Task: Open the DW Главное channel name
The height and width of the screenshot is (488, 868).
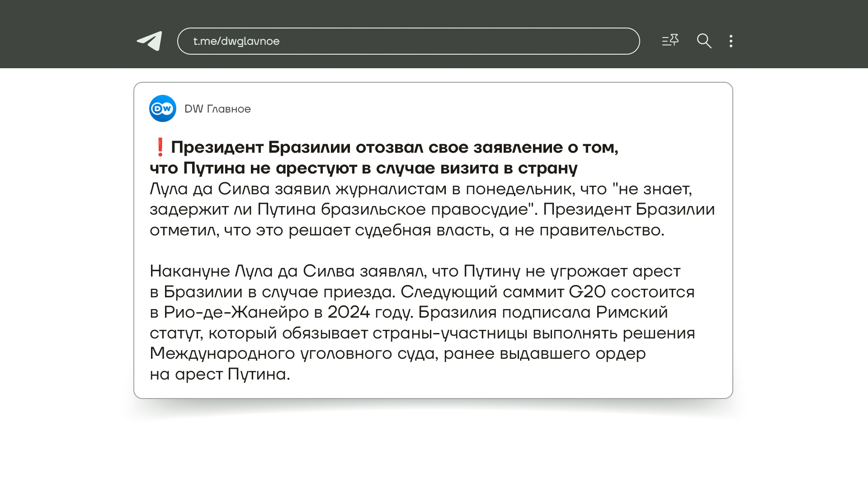Action: pos(217,109)
